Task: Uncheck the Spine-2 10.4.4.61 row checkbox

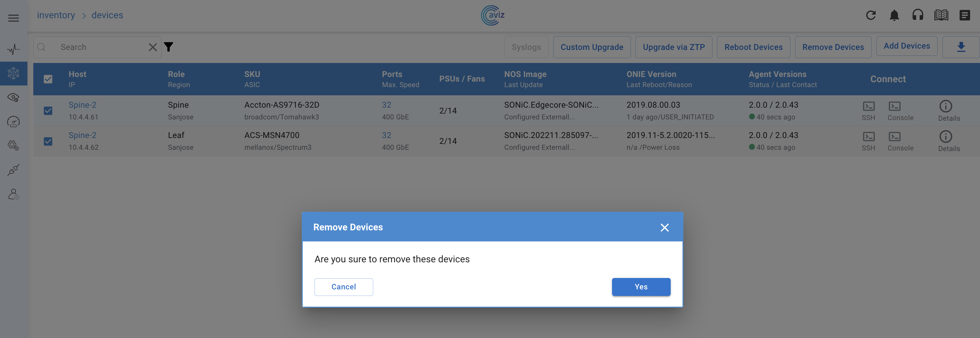Action: (48, 111)
